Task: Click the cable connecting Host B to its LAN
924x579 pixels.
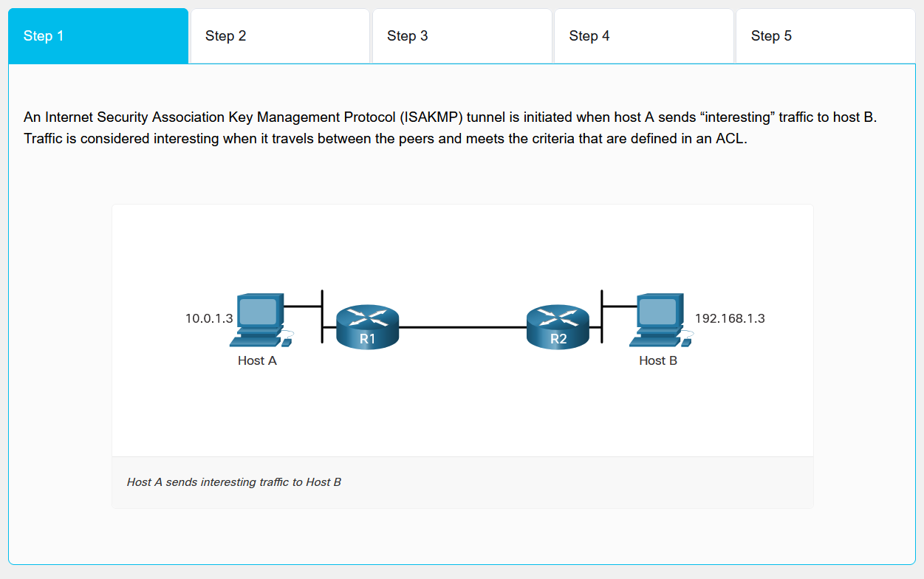Action: pyautogui.click(x=620, y=306)
